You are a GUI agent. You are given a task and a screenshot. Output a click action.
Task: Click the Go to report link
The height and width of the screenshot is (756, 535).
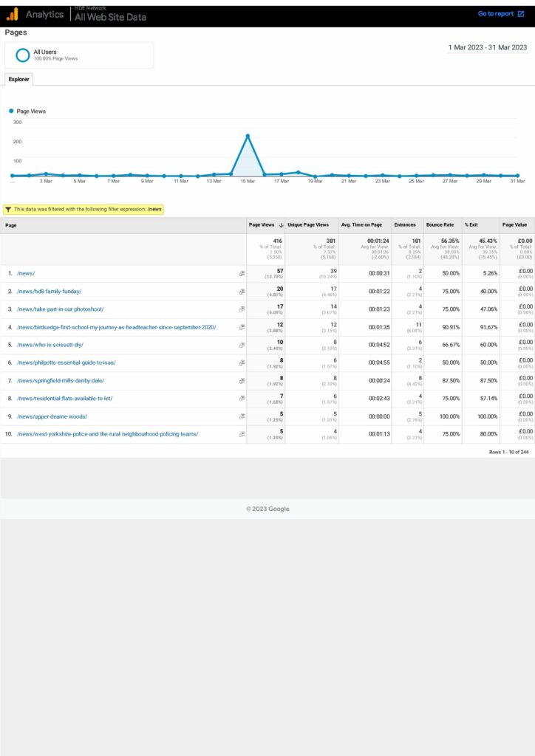tap(495, 14)
